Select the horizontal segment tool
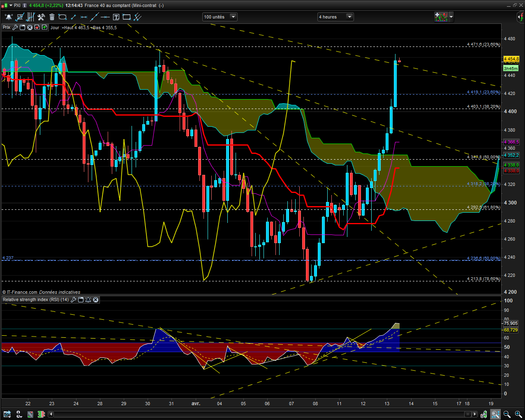Viewport: 525px width, 420px height. tap(84, 17)
